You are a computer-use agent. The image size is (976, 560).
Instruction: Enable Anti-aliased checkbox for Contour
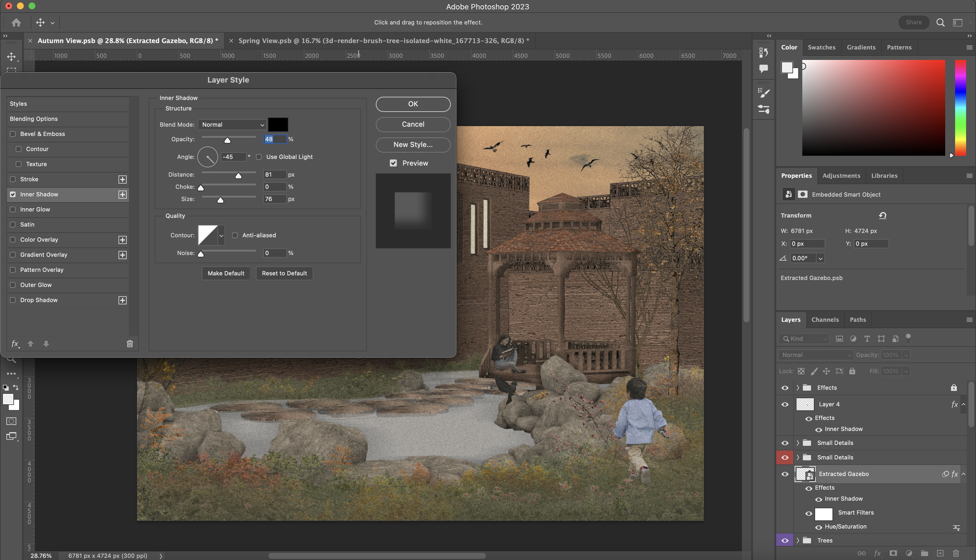pos(235,235)
